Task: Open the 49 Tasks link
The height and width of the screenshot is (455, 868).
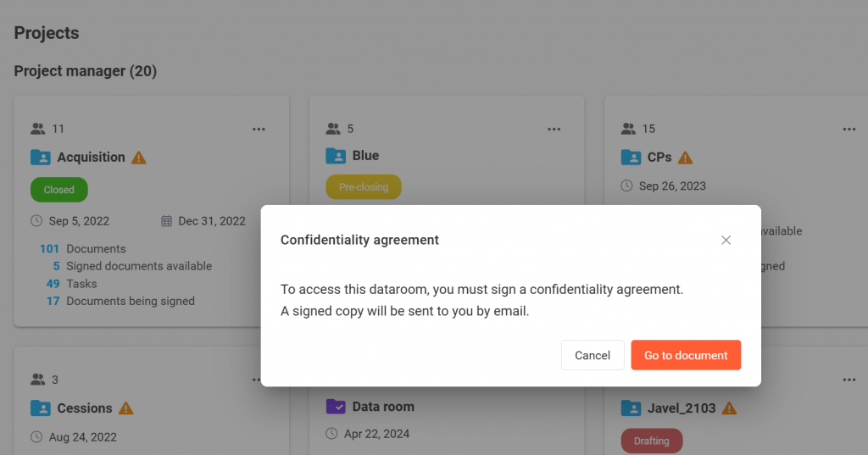Action: 72,284
